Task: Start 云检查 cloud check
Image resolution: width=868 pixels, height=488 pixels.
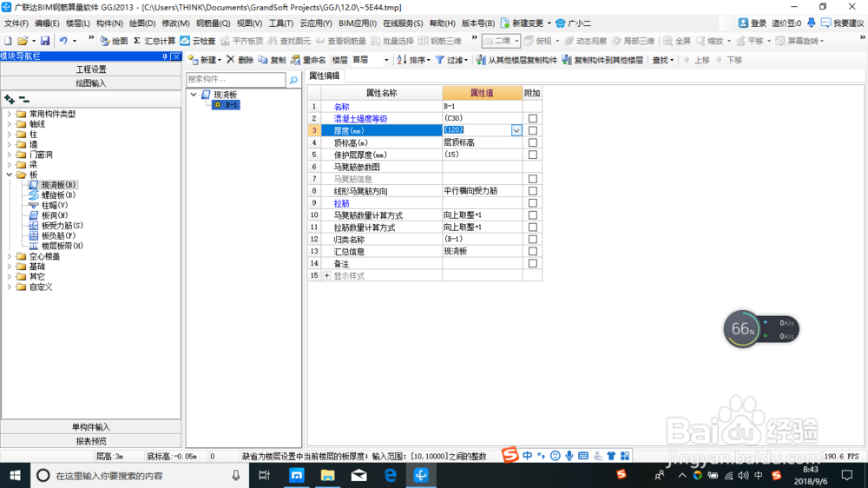Action: [x=198, y=41]
